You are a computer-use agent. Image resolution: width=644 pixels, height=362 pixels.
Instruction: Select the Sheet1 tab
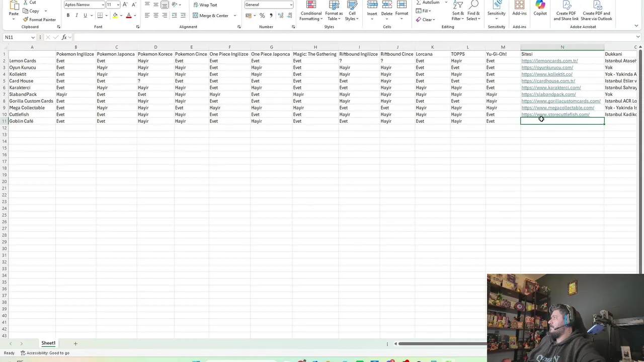48,343
